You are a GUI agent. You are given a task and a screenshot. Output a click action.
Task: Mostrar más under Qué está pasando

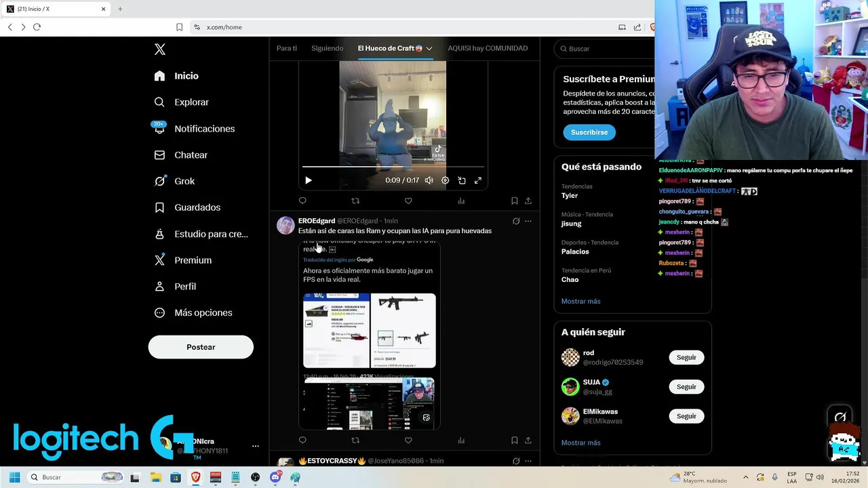[x=580, y=301]
